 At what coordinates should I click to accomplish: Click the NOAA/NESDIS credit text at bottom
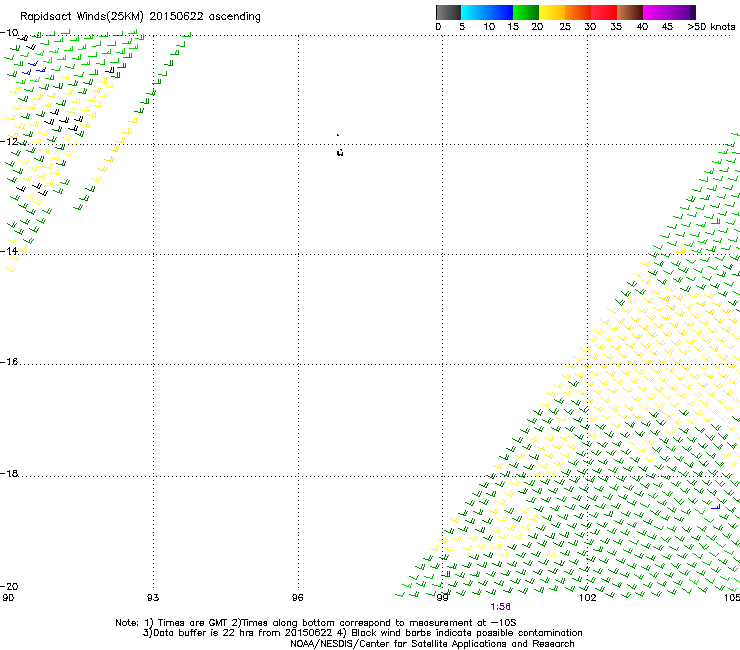tap(432, 644)
